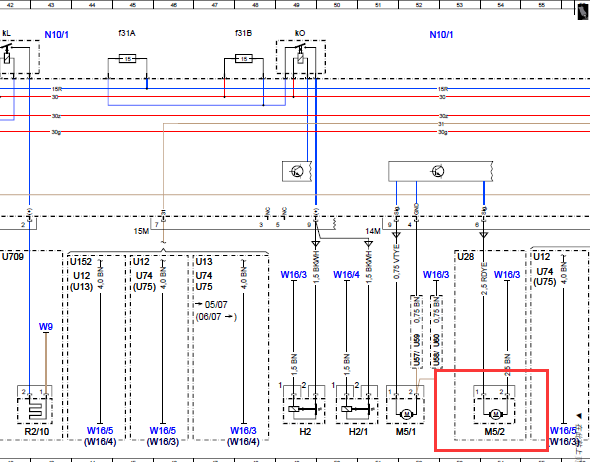600x462 pixels.
Task: Click the U709 label
Action: pos(13,256)
